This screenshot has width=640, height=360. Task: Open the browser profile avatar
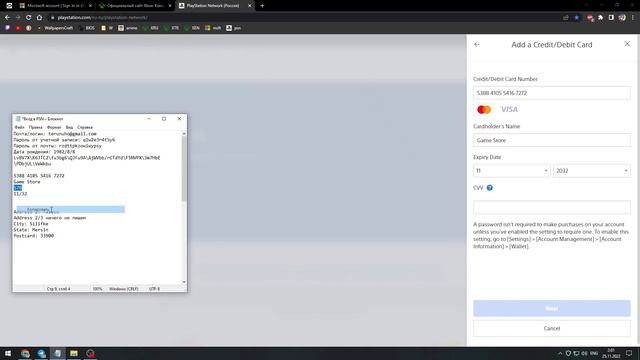(x=622, y=18)
